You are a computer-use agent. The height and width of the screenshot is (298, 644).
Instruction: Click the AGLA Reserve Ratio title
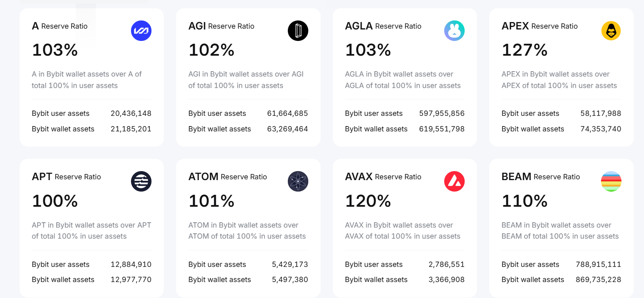tap(383, 26)
